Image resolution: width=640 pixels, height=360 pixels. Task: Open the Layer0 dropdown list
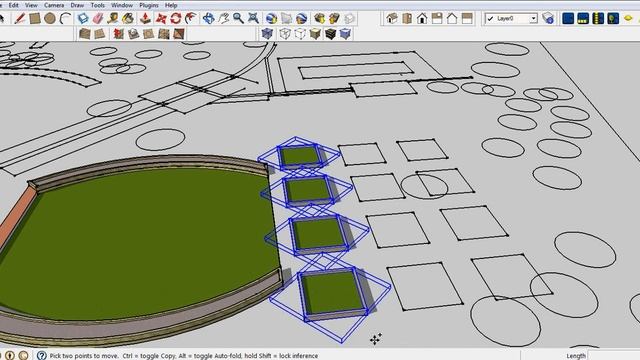[x=511, y=18]
